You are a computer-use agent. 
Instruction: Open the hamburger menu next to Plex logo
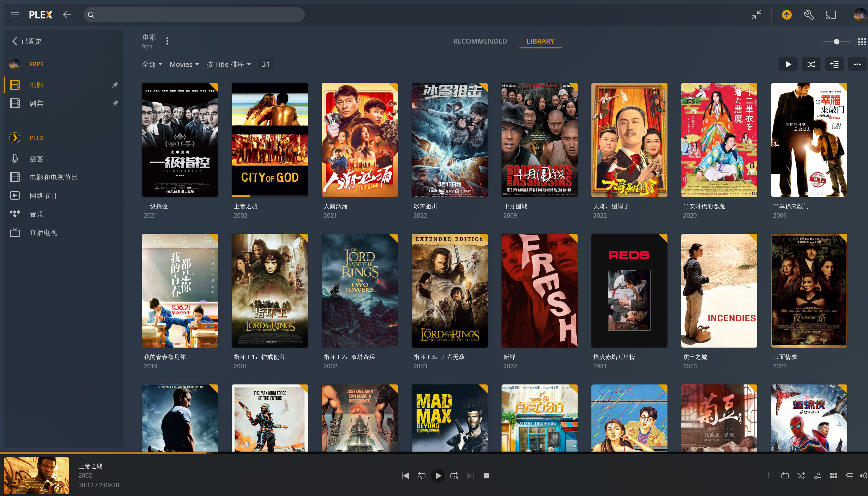(x=15, y=15)
